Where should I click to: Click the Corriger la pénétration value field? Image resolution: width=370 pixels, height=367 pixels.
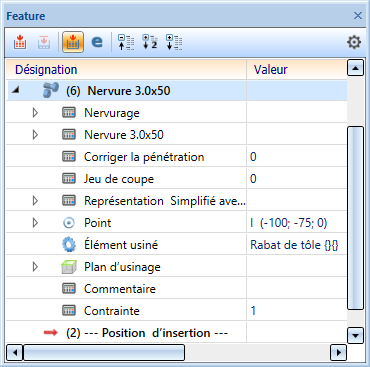[297, 157]
